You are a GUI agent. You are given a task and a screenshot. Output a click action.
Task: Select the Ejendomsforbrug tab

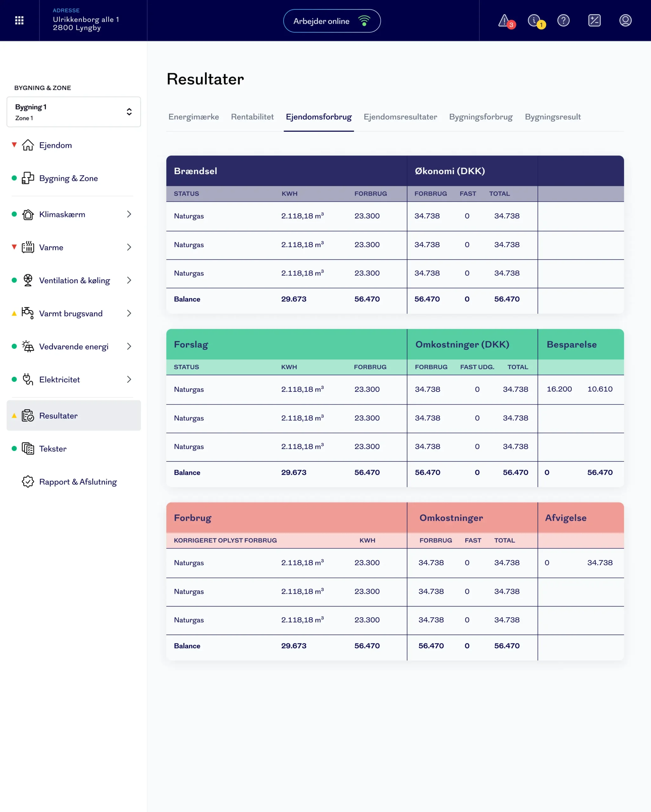tap(319, 117)
